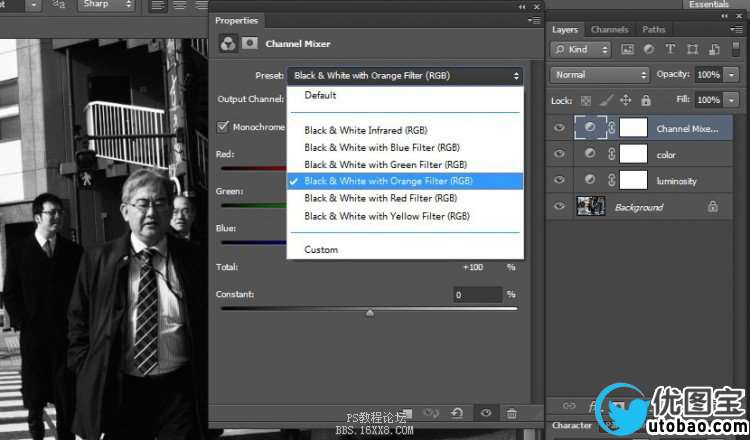Select the color layer mask thumbnail
Viewport: 750px width, 440px height.
coord(633,154)
